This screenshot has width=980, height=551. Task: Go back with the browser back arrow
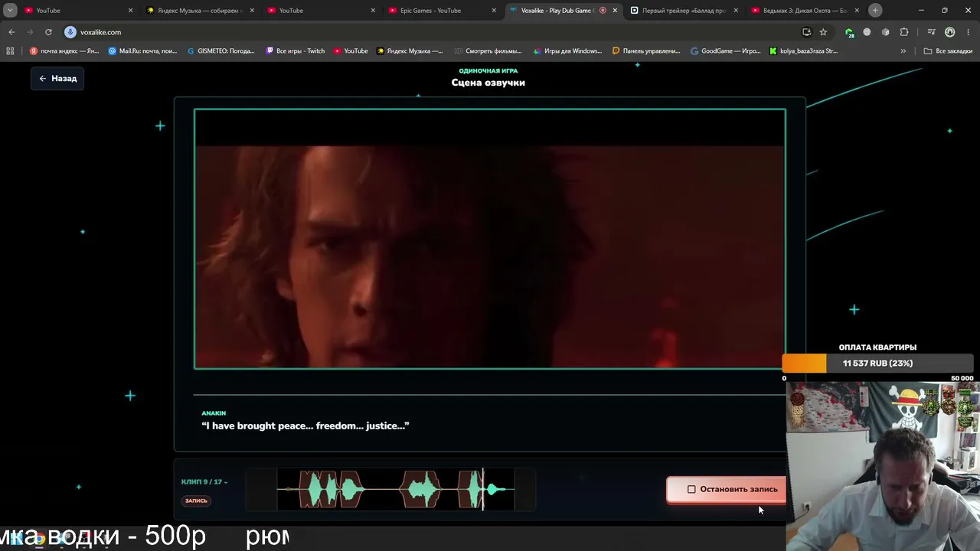point(11,32)
